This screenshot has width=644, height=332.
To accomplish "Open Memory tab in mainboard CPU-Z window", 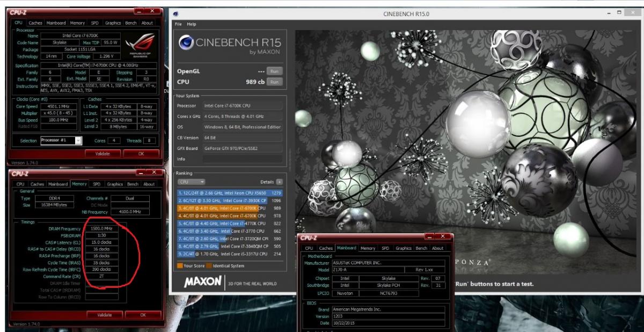I will pyautogui.click(x=368, y=248).
